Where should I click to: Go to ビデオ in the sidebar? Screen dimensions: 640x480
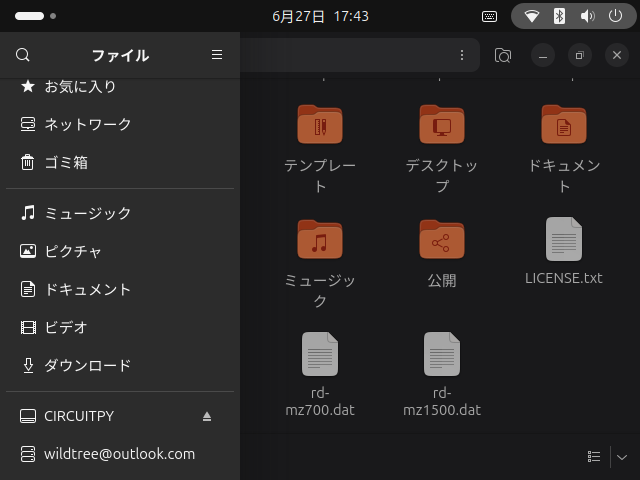pyautogui.click(x=120, y=327)
